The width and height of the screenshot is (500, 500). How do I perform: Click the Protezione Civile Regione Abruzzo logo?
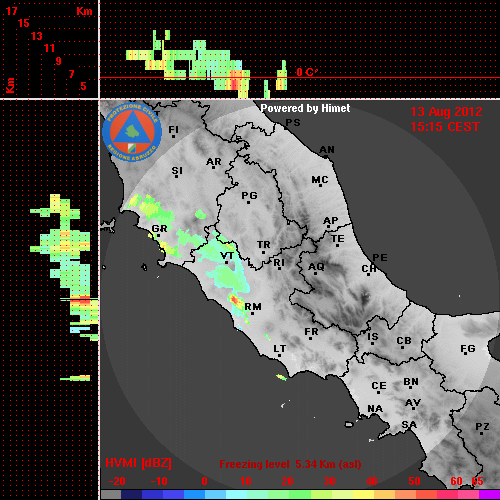click(132, 132)
